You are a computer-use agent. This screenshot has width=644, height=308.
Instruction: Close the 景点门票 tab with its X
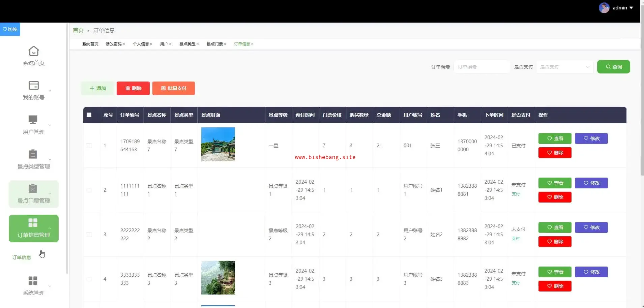[225, 44]
